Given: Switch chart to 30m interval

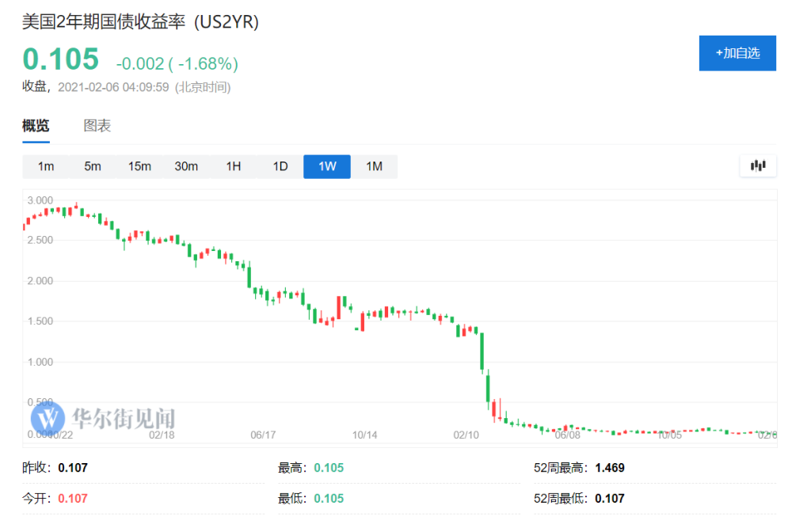Looking at the screenshot, I should (x=186, y=166).
